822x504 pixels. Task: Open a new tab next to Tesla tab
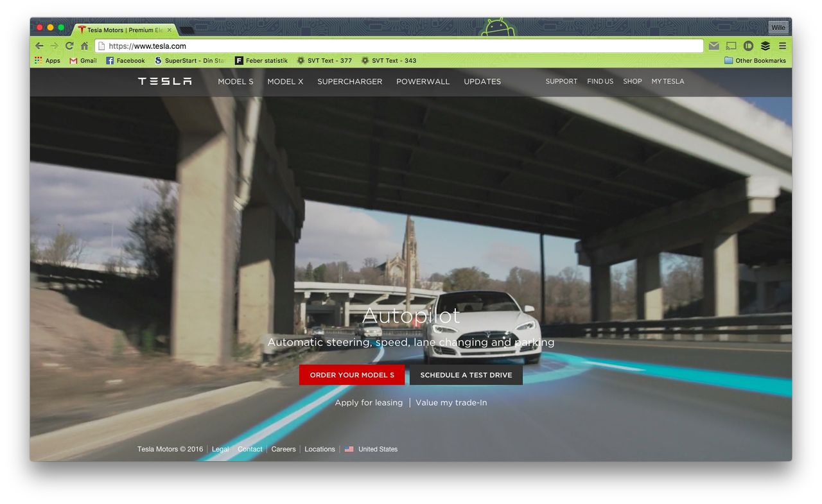pos(187,30)
